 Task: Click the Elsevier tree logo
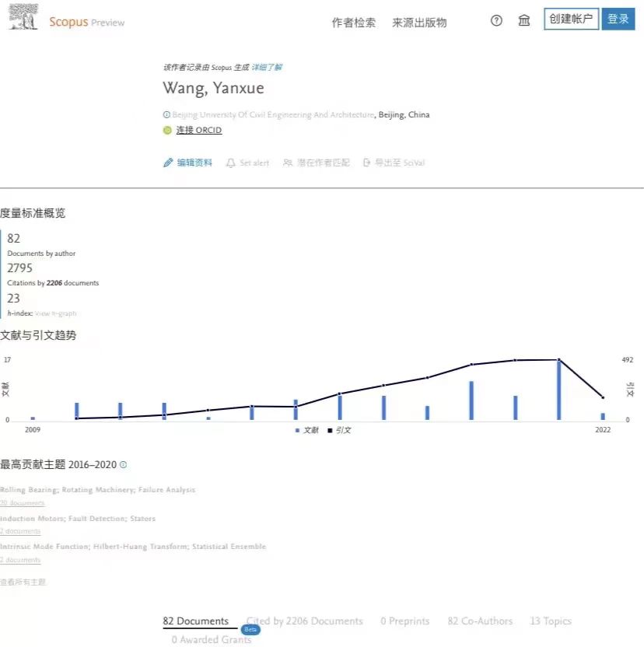(x=23, y=17)
